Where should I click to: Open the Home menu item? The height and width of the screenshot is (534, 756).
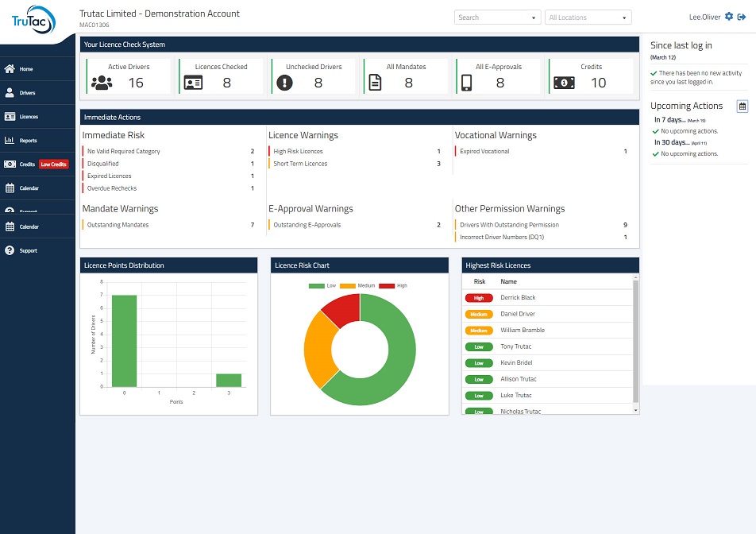point(37,69)
